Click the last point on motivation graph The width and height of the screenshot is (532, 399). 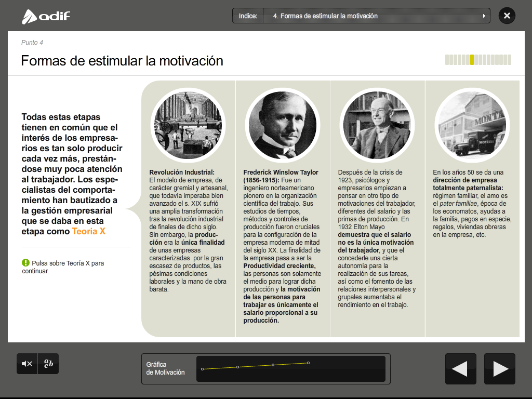309,363
